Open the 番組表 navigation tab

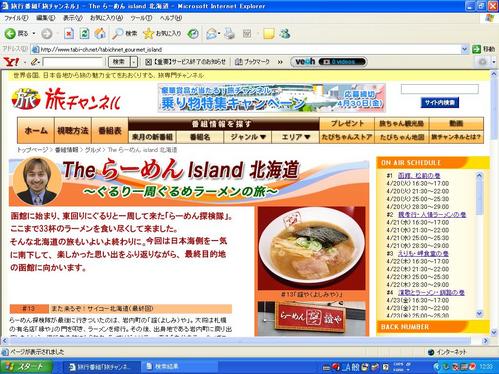(110, 130)
